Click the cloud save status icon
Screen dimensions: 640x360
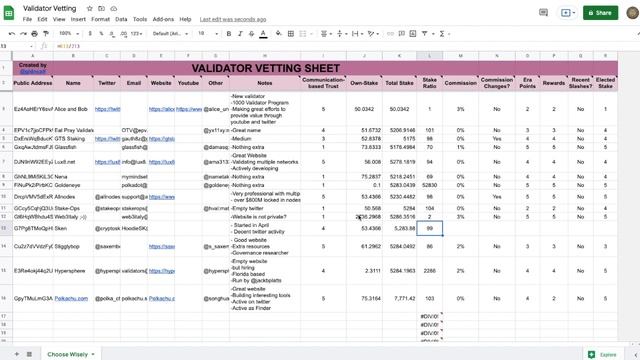113,8
